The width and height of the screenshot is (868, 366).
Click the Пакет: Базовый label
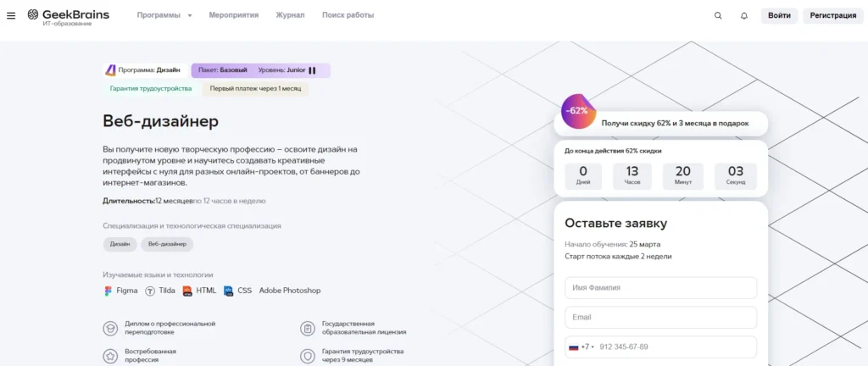point(223,70)
